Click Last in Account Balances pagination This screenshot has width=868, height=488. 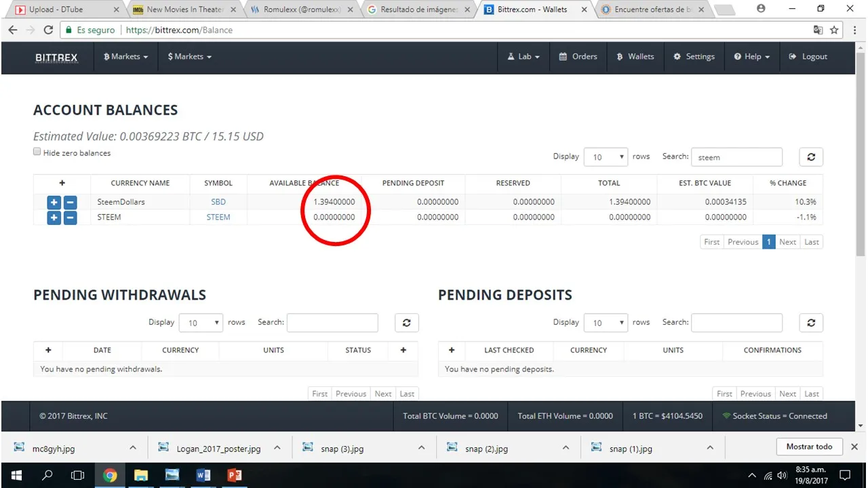point(812,242)
